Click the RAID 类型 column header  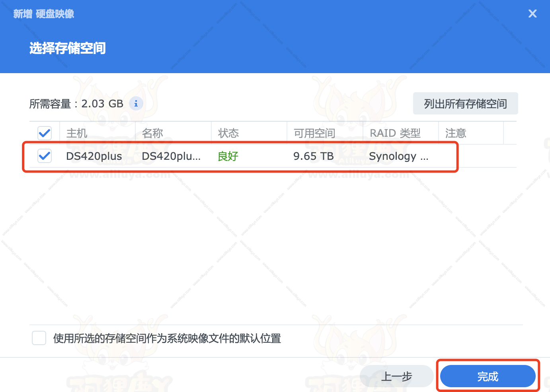[400, 133]
